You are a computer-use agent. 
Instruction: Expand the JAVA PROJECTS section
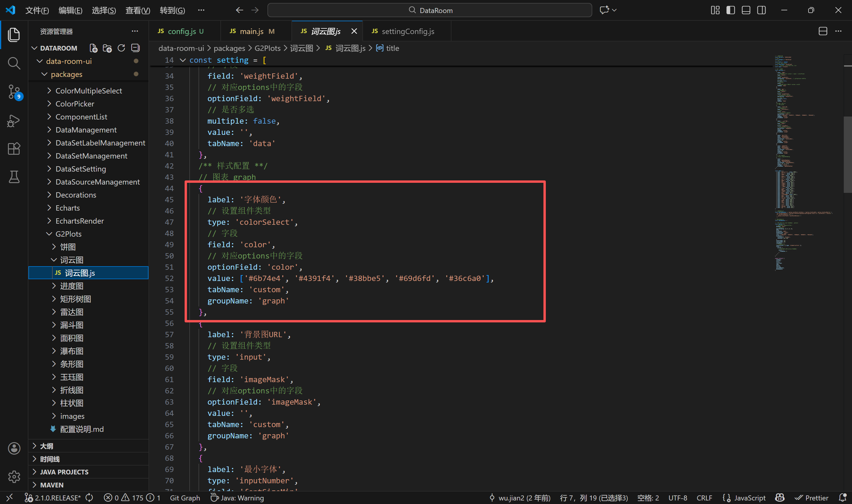click(x=64, y=472)
